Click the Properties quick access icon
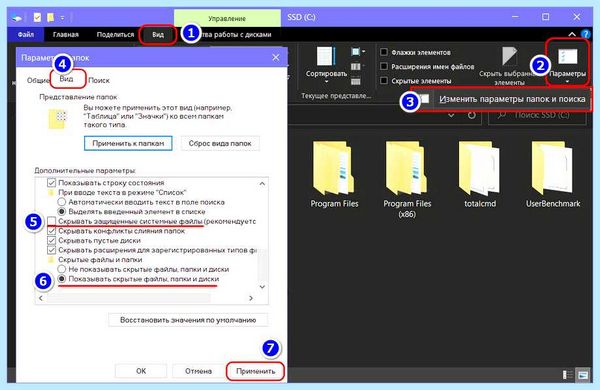Viewport: 600px width, 390px height. click(x=37, y=18)
